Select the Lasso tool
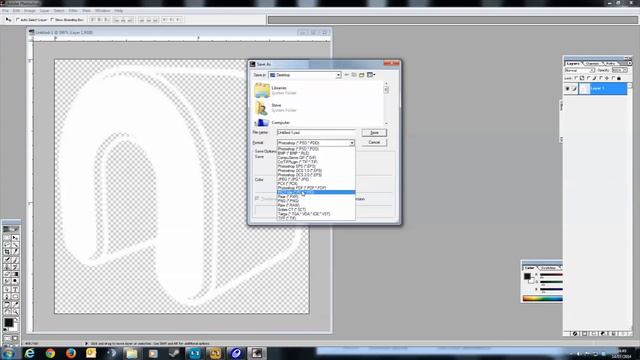Image resolution: width=640 pixels, height=360 pixels. (x=7, y=245)
